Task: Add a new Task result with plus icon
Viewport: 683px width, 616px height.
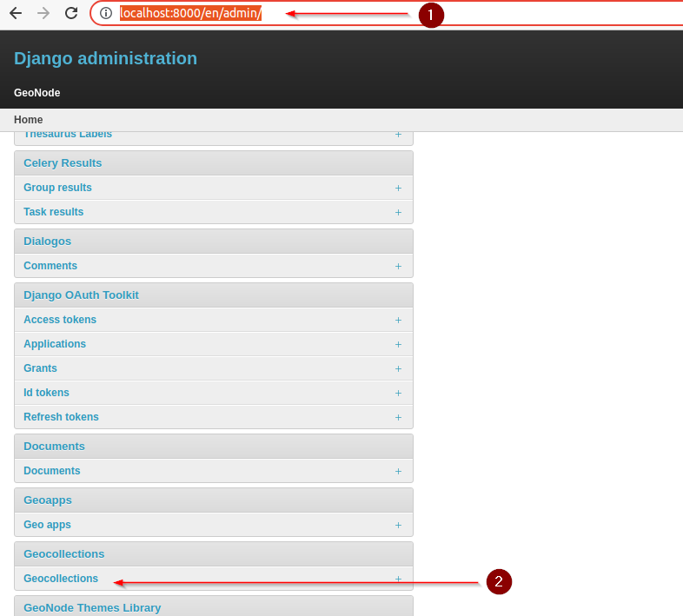Action: [x=398, y=212]
